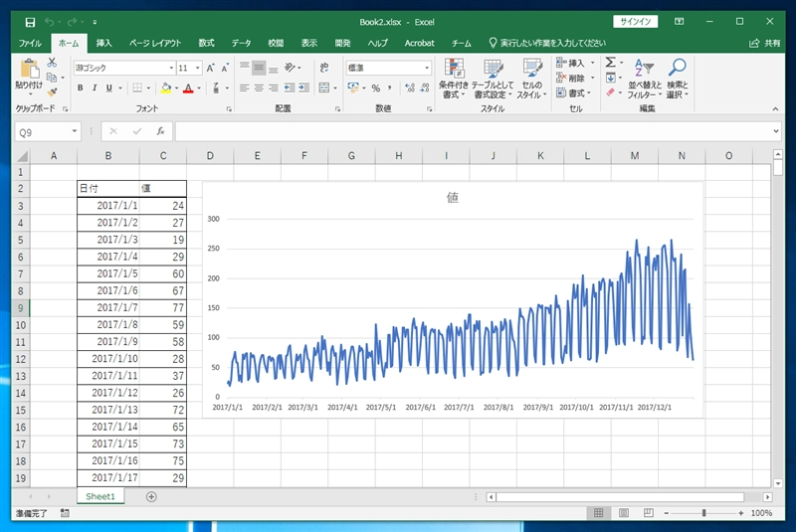
Task: Toggle Underline formatting
Action: (x=108, y=88)
